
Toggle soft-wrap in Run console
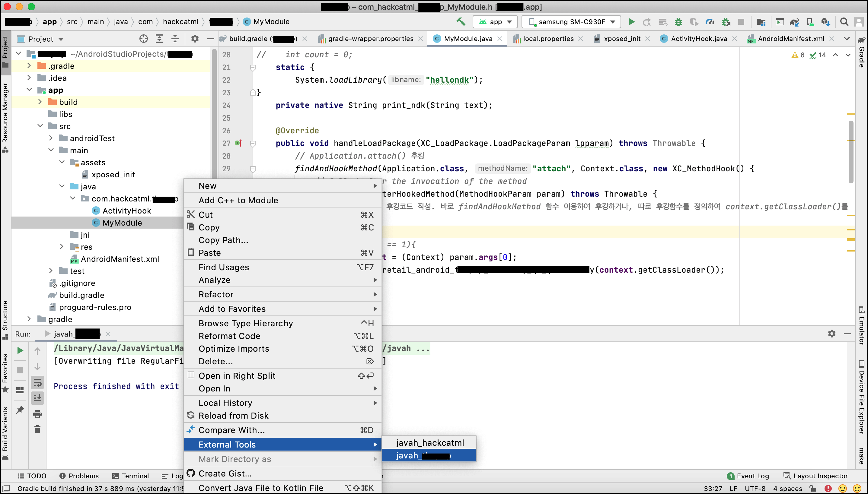37,382
